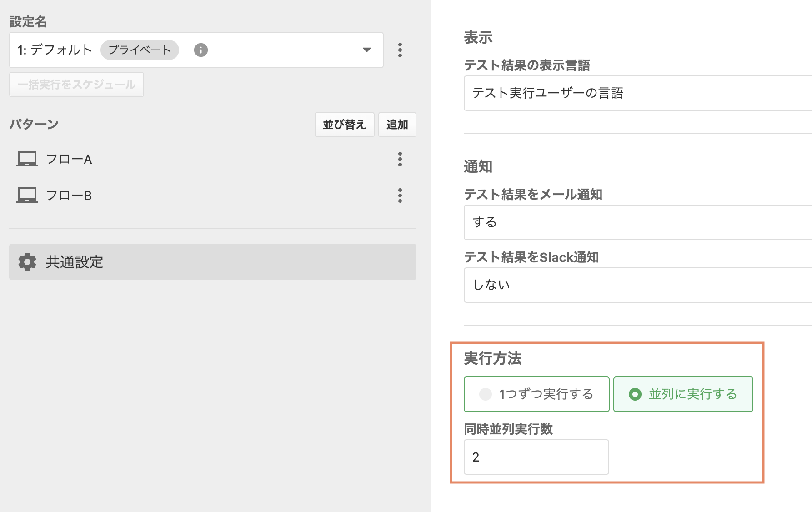
Task: Open the 共通設定 section
Action: [x=213, y=262]
